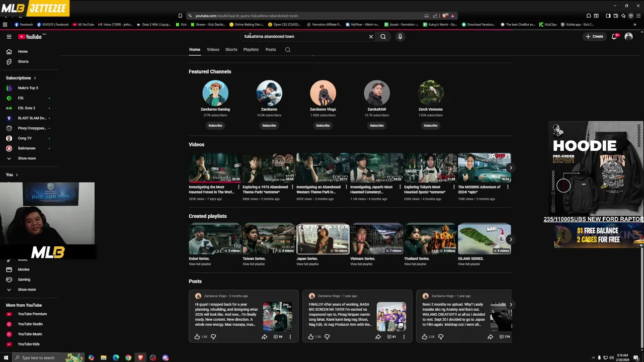Show next videos with Videos row arrow
Viewport: 644px width, 362px height.
pos(510,168)
